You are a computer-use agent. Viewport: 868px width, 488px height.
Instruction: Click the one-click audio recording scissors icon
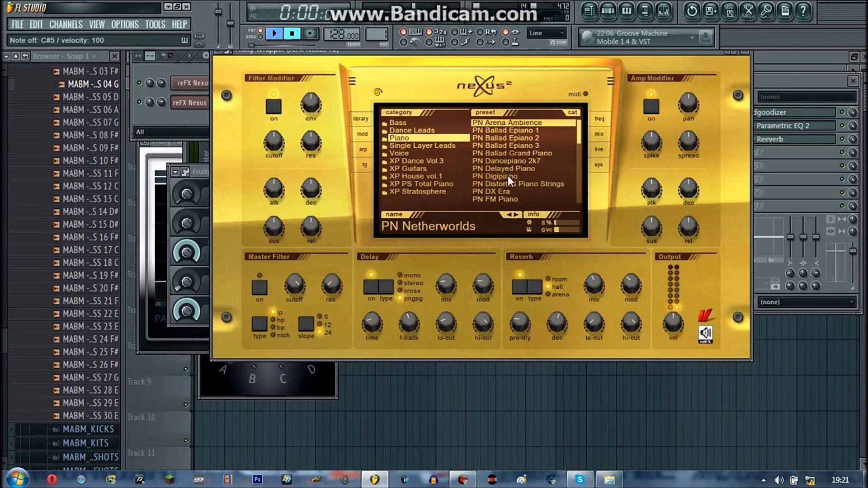[x=748, y=11]
